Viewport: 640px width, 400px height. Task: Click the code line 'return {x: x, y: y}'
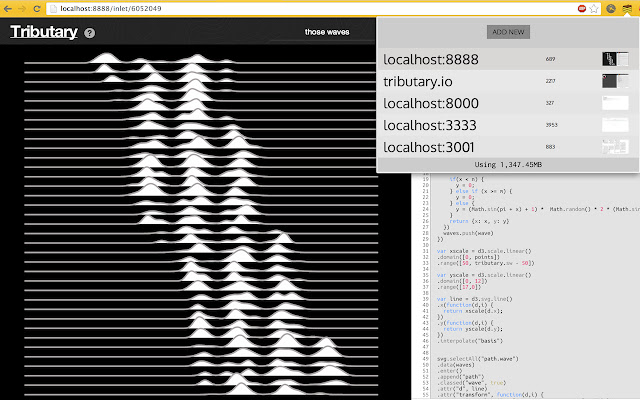[x=479, y=221]
